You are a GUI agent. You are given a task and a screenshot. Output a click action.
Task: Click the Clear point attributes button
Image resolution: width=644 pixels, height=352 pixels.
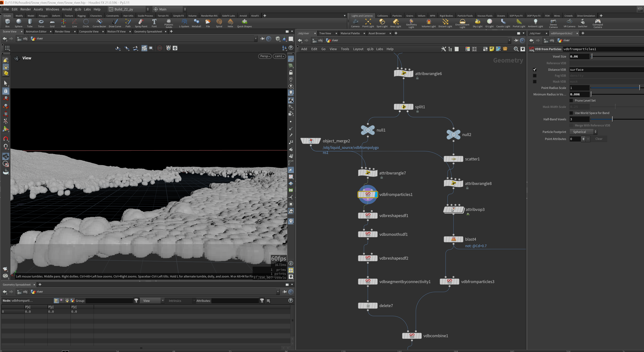pyautogui.click(x=599, y=139)
